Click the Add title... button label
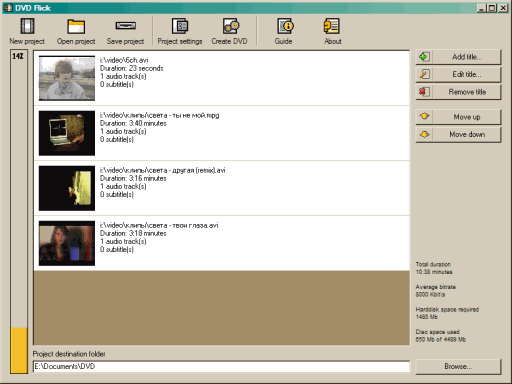This screenshot has width=512, height=384. point(467,57)
